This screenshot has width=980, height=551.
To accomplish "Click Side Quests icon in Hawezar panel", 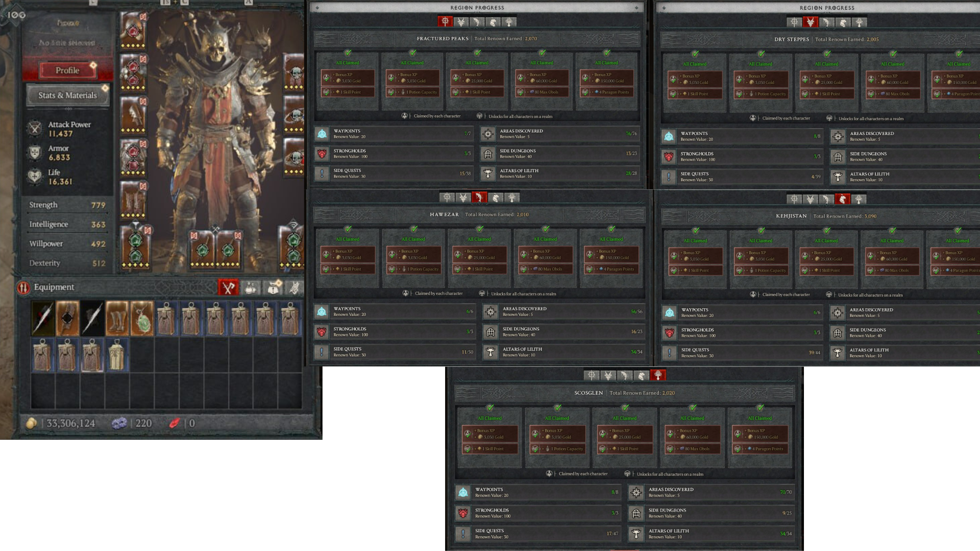I will (x=322, y=352).
